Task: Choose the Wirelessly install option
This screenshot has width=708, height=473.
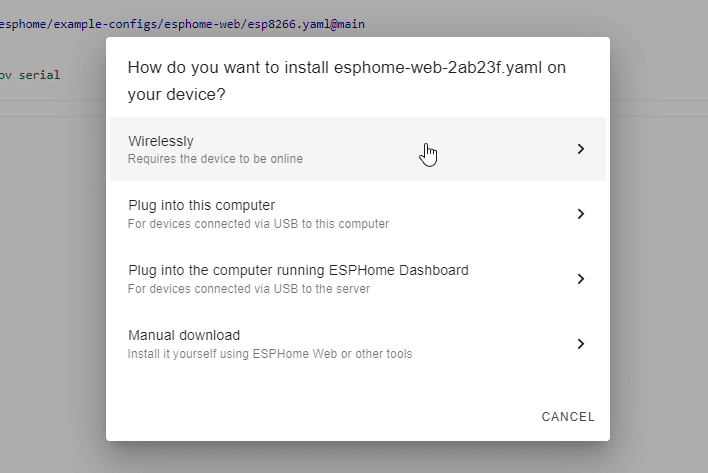Action: tap(358, 149)
